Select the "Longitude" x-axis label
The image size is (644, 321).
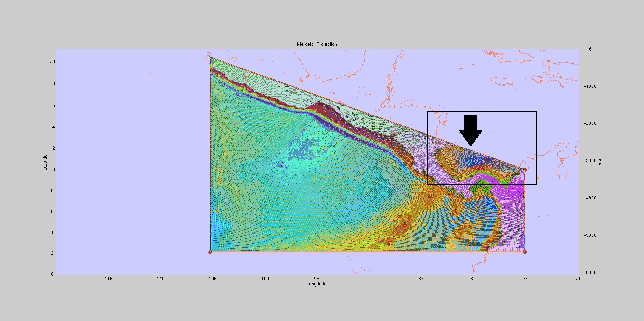(316, 284)
